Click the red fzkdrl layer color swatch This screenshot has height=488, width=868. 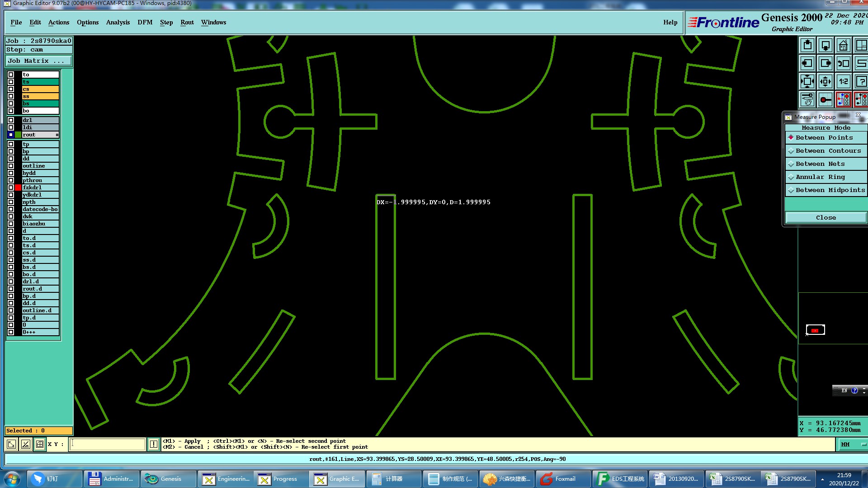tap(18, 188)
